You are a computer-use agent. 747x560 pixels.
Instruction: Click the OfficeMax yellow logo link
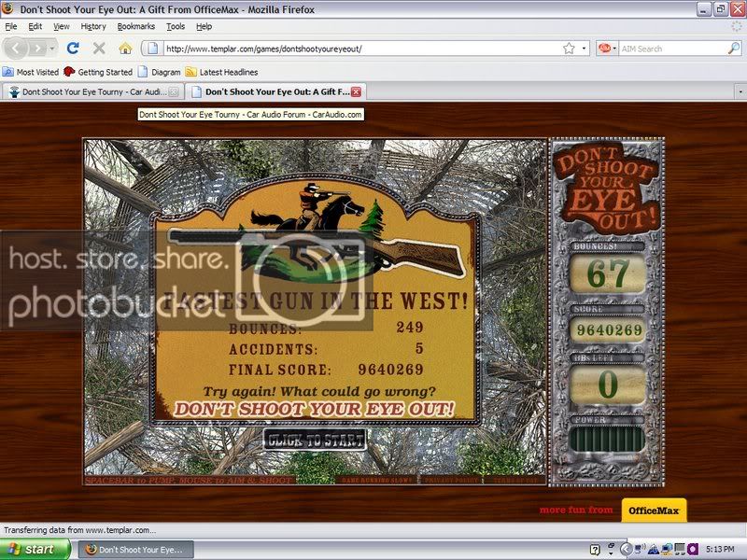pos(654,511)
